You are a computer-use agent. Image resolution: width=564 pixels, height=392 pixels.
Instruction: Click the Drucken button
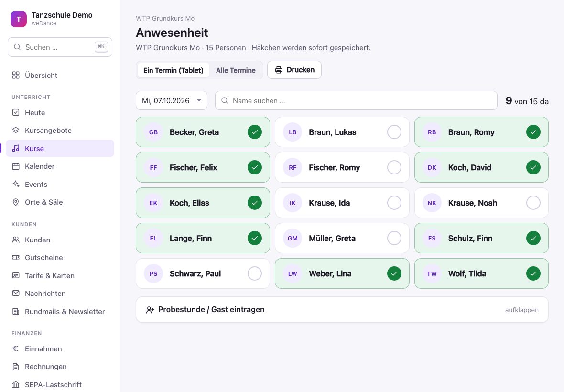(294, 70)
